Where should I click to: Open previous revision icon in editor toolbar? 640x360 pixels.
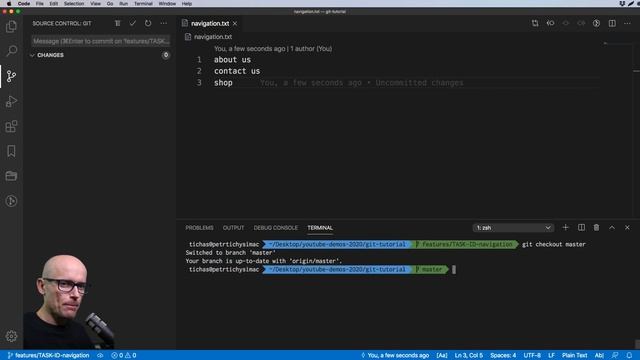550,23
